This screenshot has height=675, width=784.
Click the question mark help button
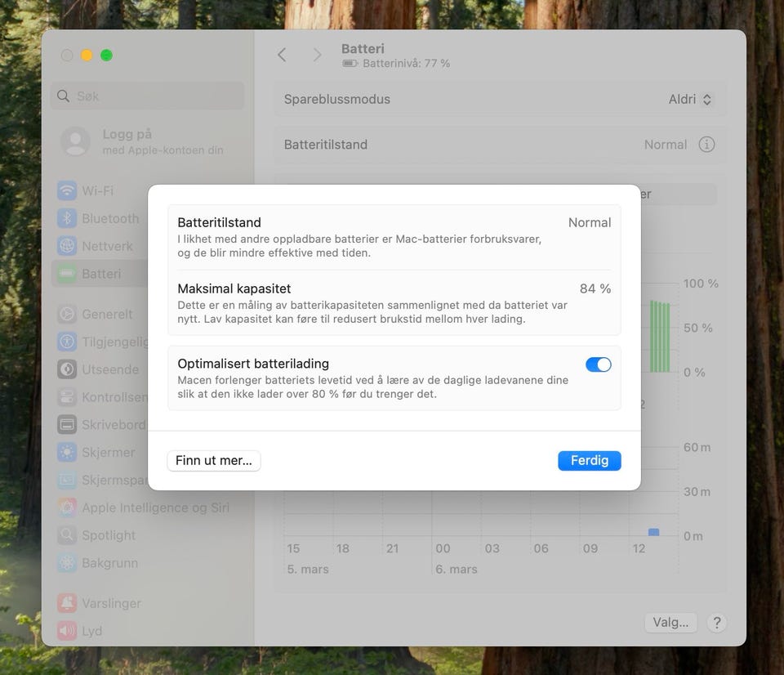click(716, 623)
